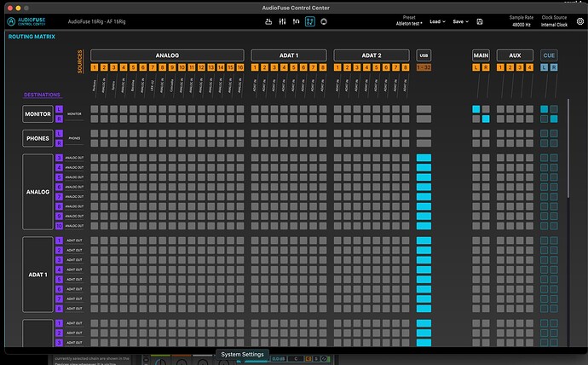Open the Clock Source Internal Clock selector

[554, 25]
